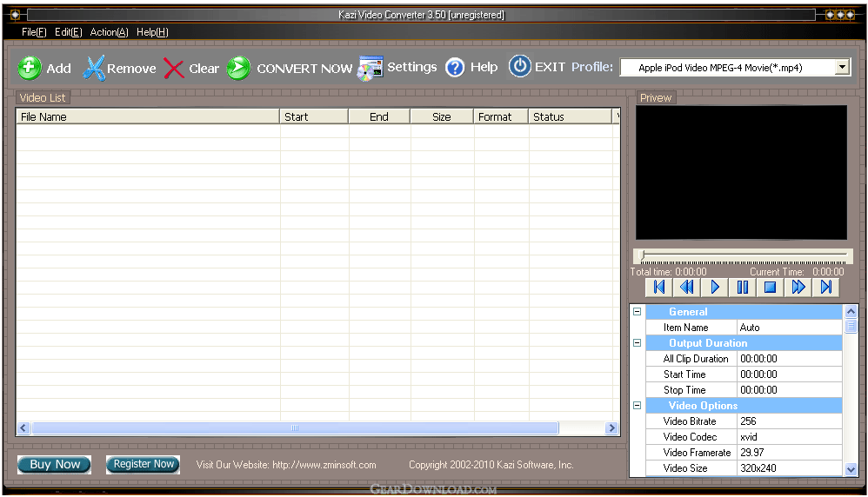Sort by the File Name column header
868x497 pixels.
(x=148, y=116)
